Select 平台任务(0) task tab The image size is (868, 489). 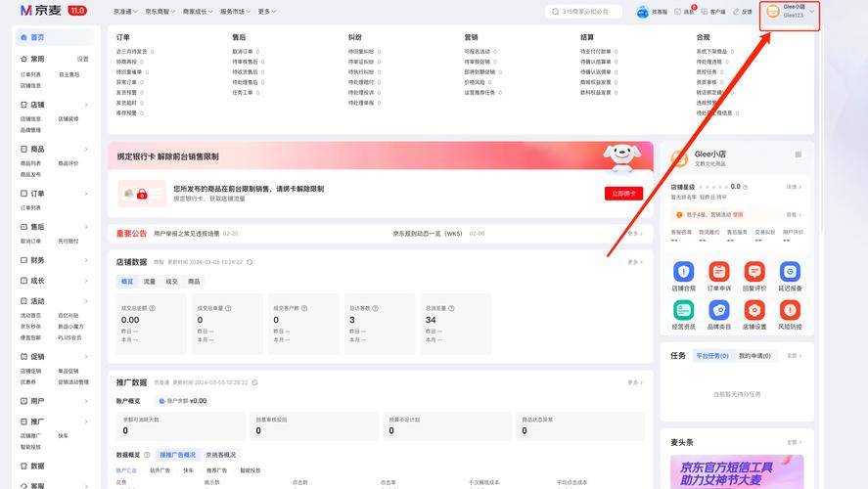click(x=711, y=356)
